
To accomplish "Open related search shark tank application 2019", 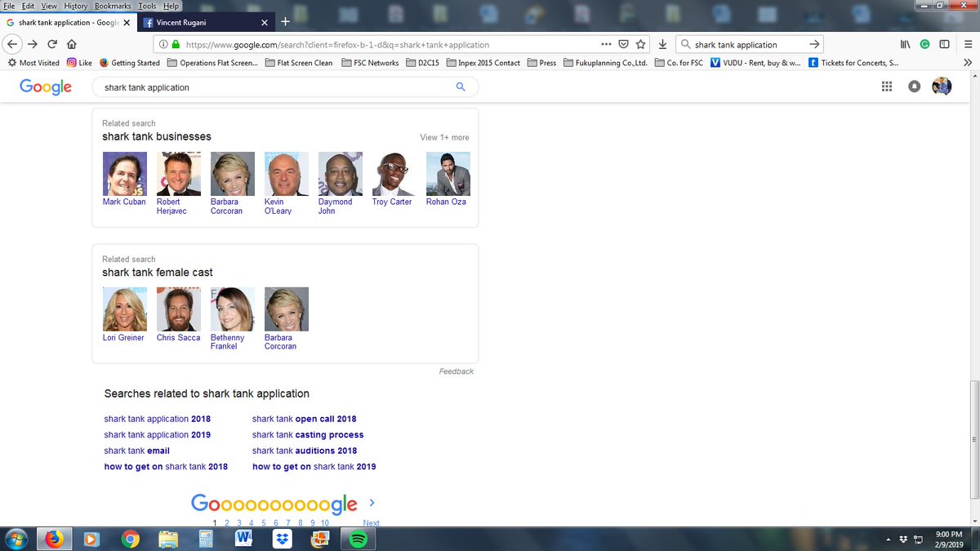I will tap(157, 435).
